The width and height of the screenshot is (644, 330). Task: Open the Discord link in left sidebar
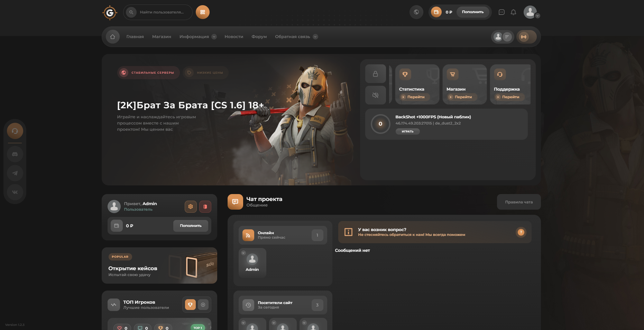15,154
